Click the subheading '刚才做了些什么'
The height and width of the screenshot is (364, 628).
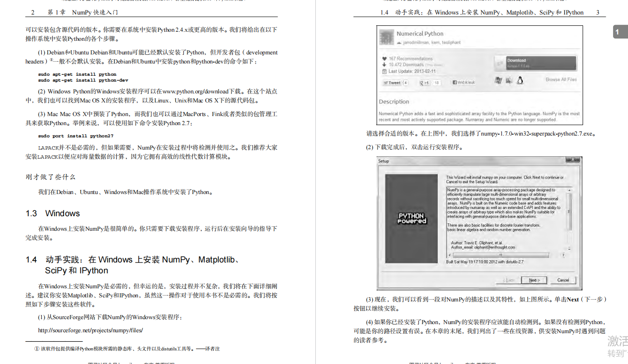pos(50,177)
